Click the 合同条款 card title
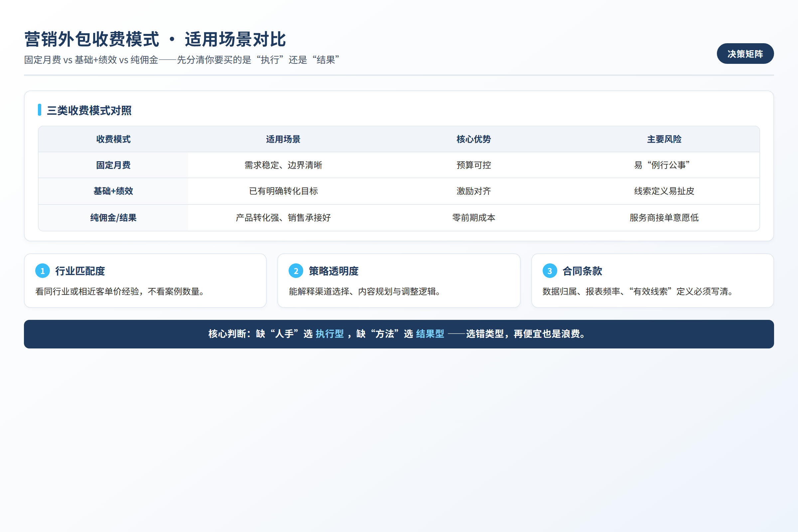The height and width of the screenshot is (532, 798). [x=582, y=271]
